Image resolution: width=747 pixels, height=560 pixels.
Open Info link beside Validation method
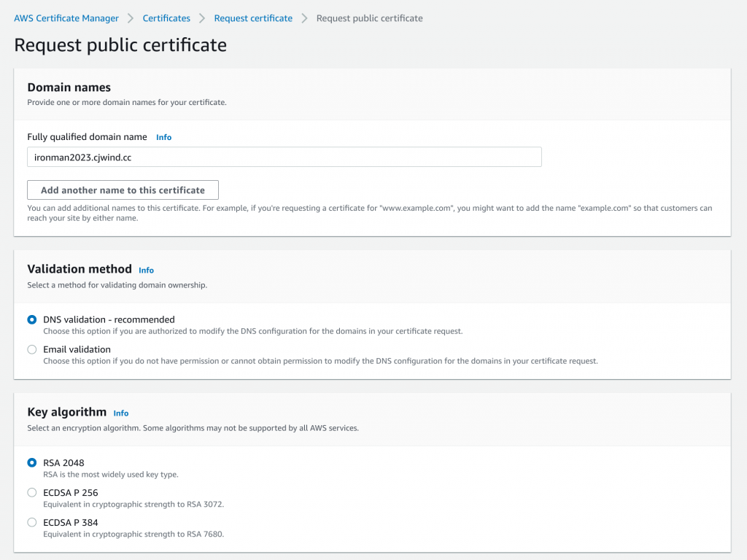(146, 270)
